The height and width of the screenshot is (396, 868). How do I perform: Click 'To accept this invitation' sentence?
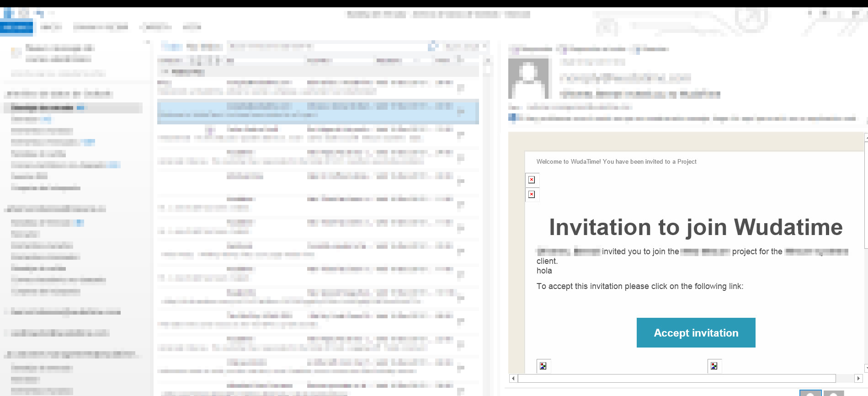640,286
